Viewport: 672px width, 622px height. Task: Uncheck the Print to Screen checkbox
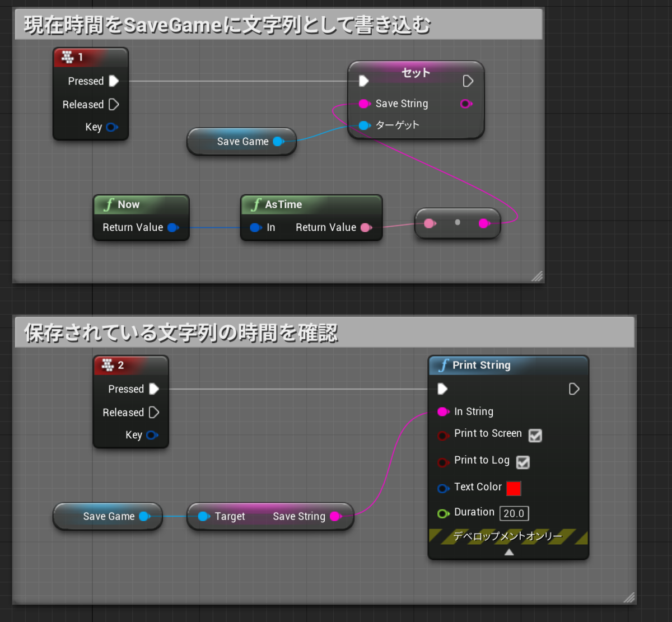[535, 436]
